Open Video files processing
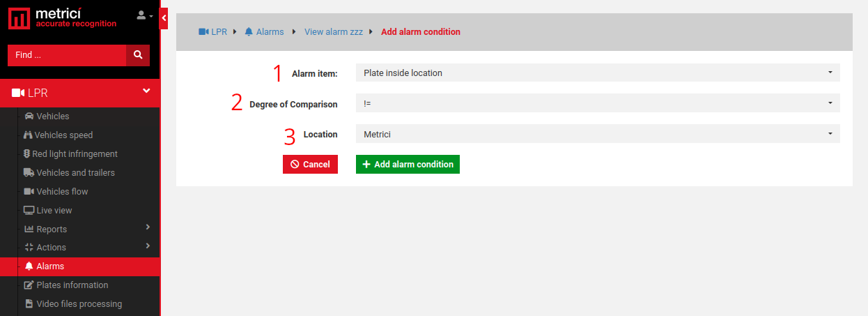868x316 pixels. point(79,304)
